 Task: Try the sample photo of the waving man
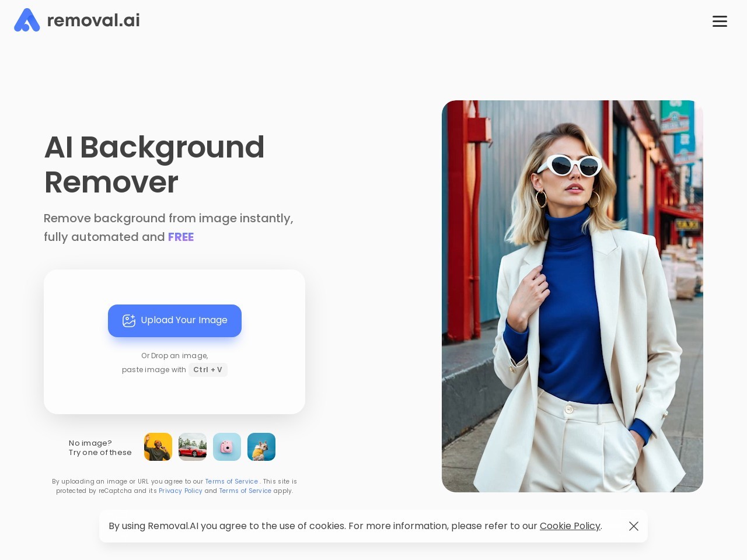point(158,447)
